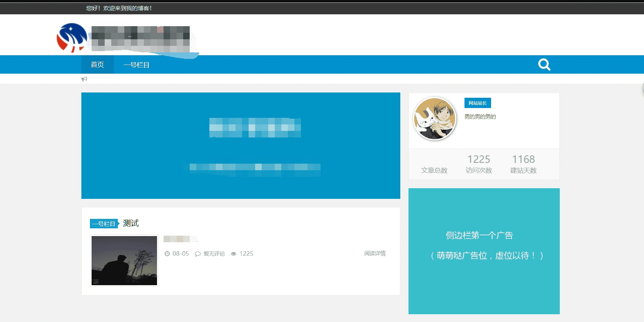Click the 网站站长 badge in profile card

(x=478, y=103)
